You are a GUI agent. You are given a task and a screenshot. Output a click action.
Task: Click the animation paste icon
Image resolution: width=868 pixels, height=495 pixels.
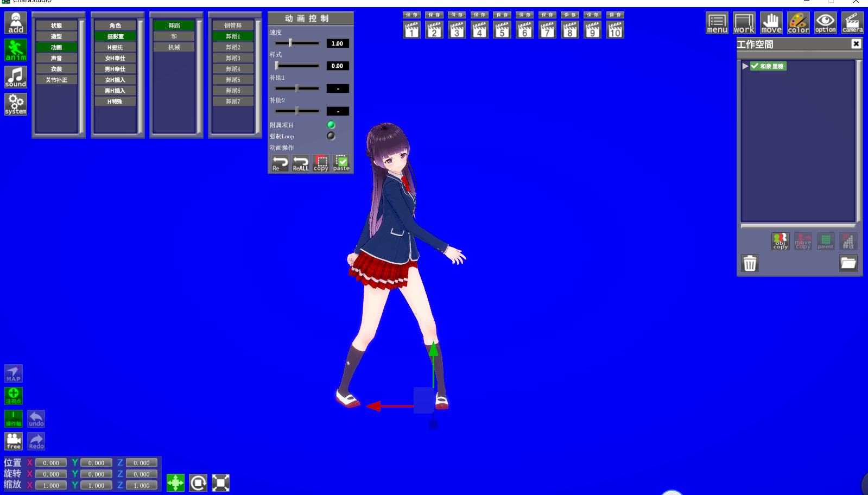(341, 163)
